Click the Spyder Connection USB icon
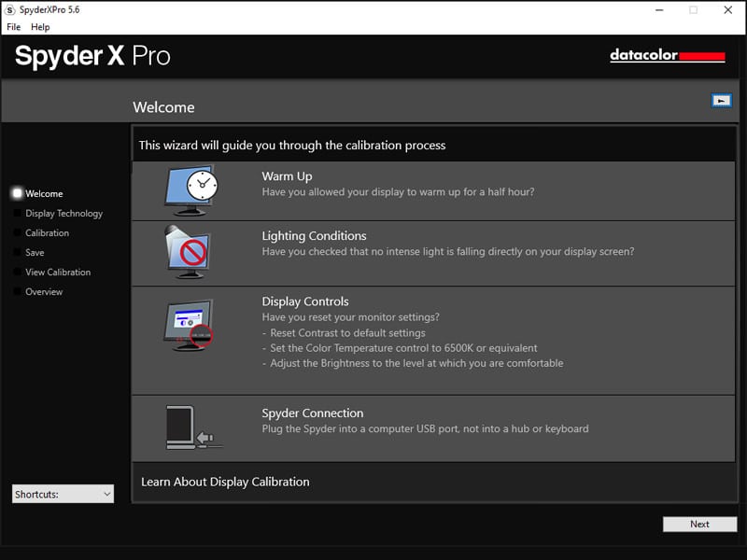 (192, 428)
